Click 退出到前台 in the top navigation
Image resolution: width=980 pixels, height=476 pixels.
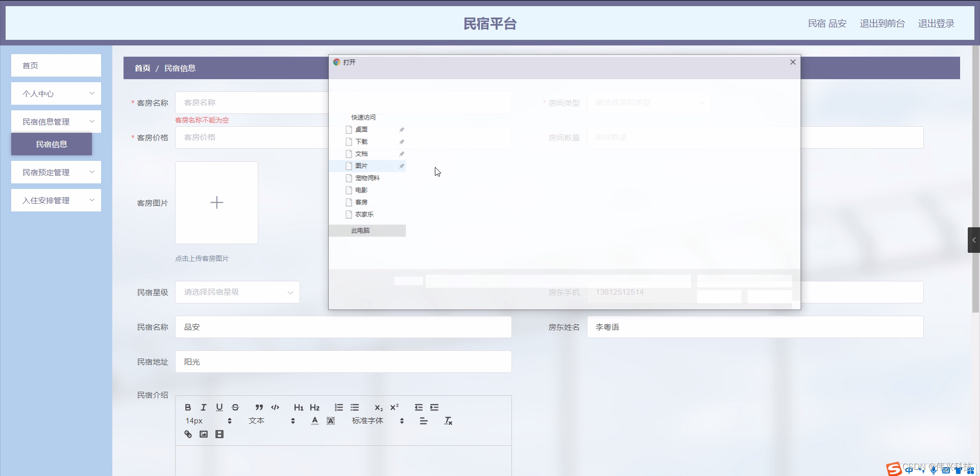pos(881,23)
